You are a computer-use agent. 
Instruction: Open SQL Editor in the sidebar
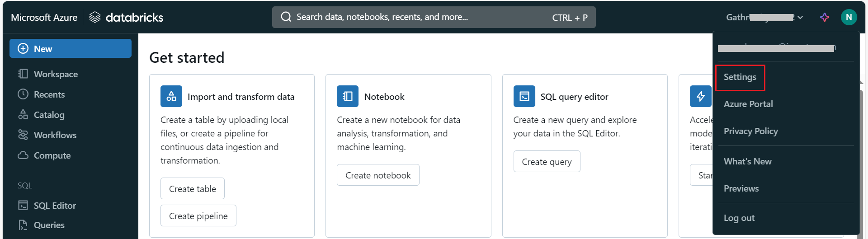point(55,206)
